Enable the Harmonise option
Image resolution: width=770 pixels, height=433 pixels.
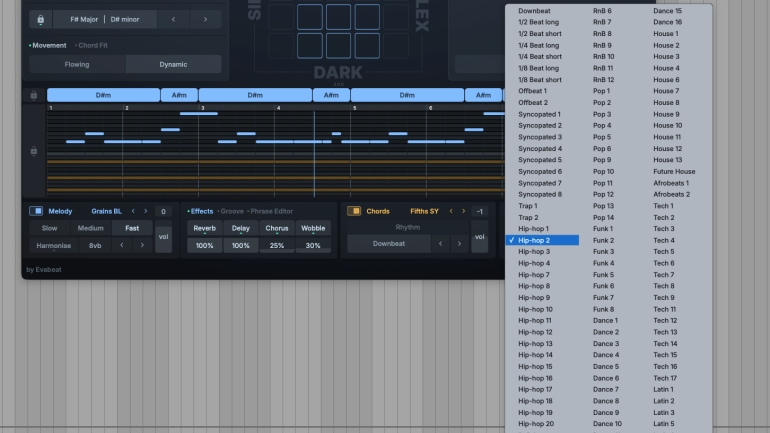point(54,245)
